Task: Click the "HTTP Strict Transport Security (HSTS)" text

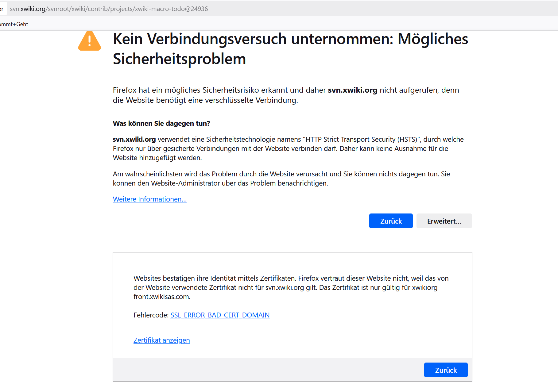Action: (x=361, y=140)
